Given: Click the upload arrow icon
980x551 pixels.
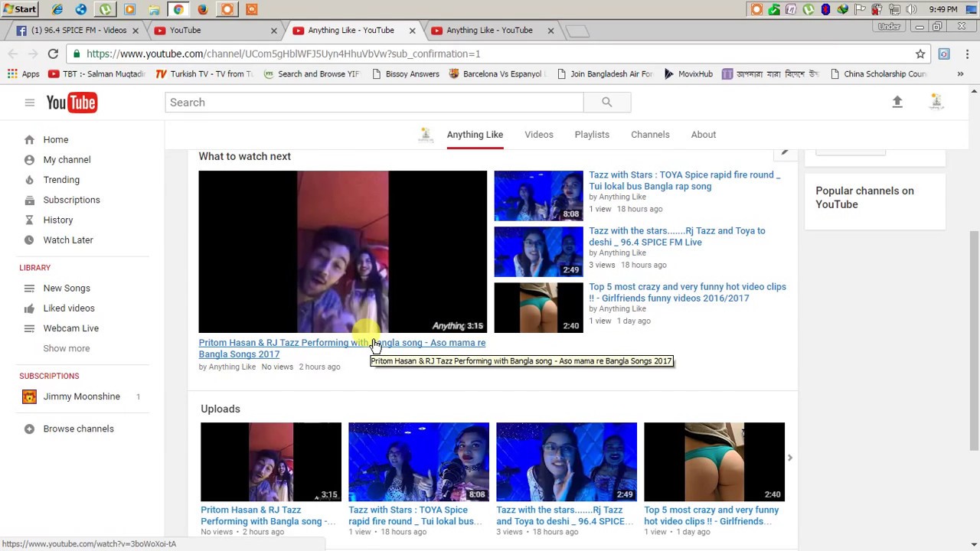Looking at the screenshot, I should (x=897, y=102).
